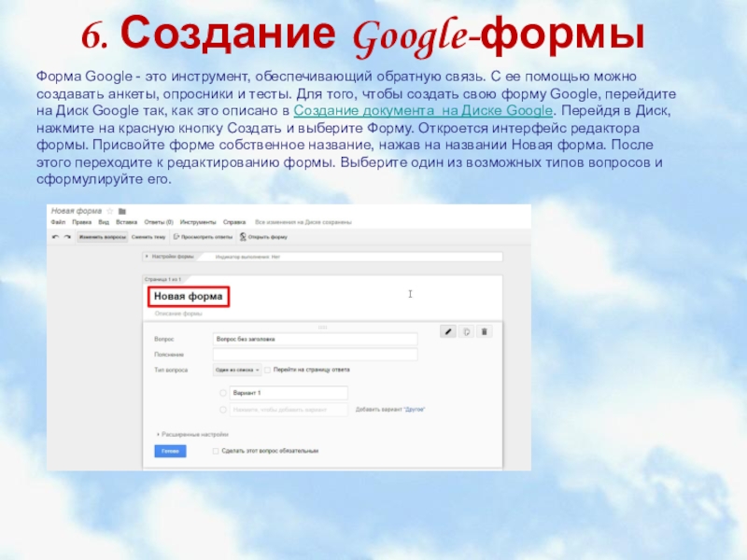The image size is (747, 560).
Task: Open the Один из списка question type dropdown
Action: (x=237, y=370)
